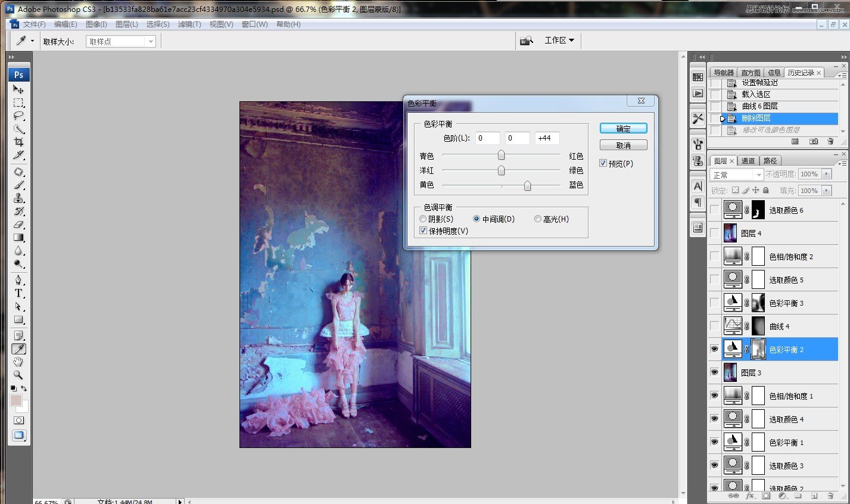Click the foreground color swatch

coord(16,400)
